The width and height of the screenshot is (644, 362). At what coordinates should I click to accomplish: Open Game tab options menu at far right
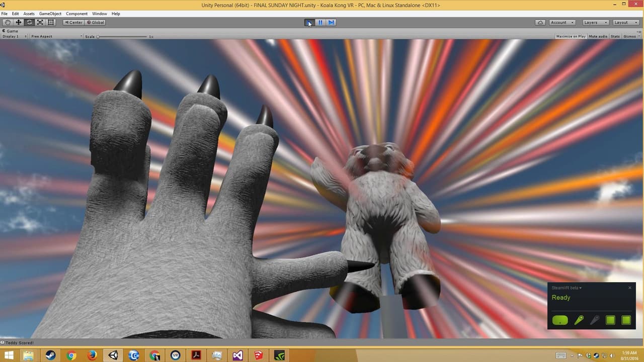click(x=639, y=31)
